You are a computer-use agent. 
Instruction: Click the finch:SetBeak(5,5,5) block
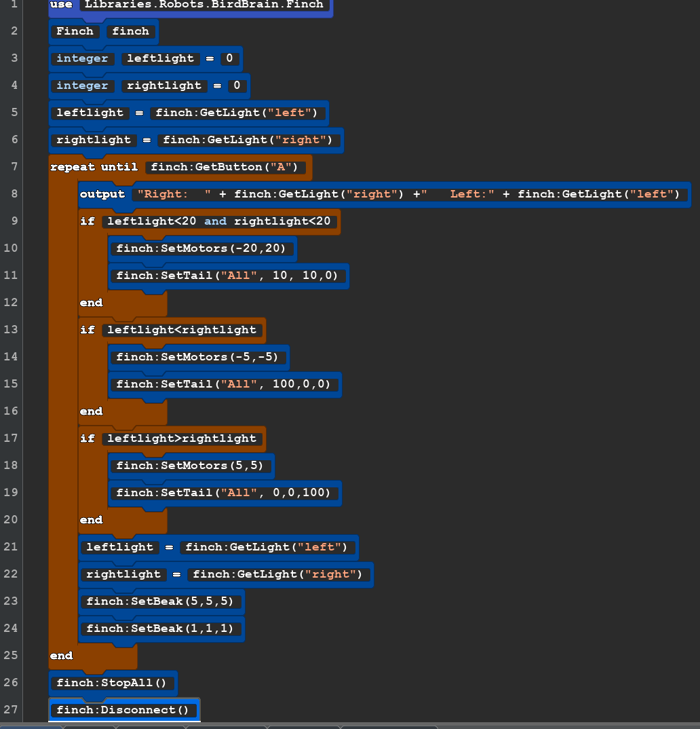[x=160, y=601]
